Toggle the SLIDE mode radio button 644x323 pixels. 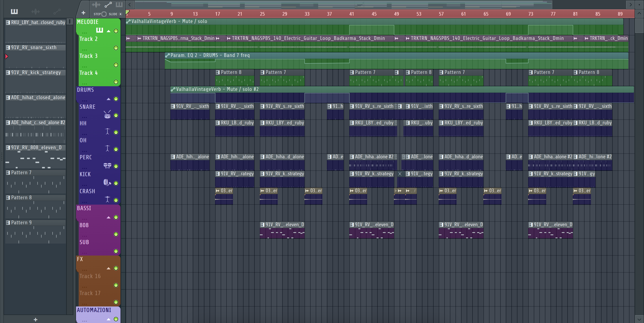point(121,14)
